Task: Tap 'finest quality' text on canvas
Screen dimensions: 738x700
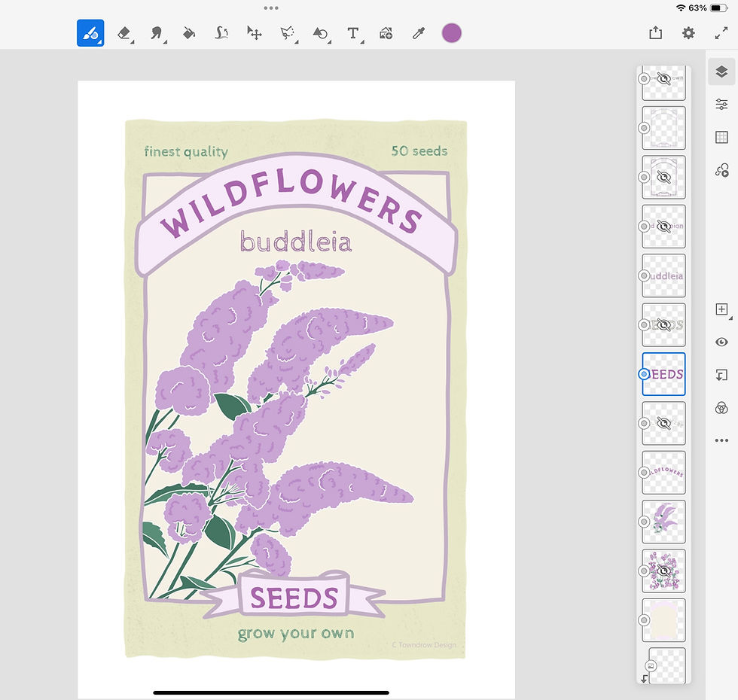Action: [186, 152]
